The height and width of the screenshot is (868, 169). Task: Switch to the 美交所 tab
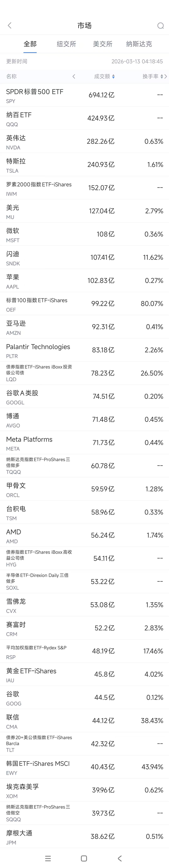tap(103, 44)
